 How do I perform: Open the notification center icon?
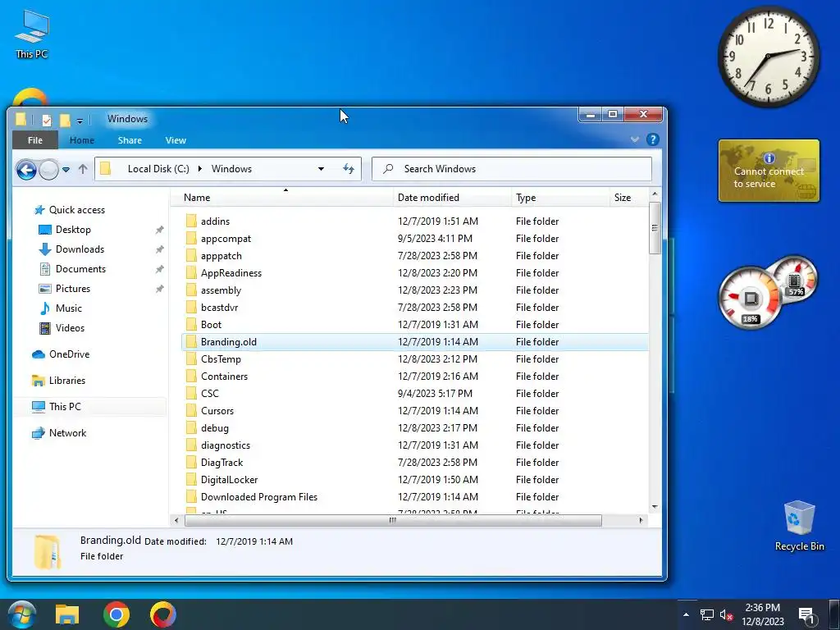[807, 615]
